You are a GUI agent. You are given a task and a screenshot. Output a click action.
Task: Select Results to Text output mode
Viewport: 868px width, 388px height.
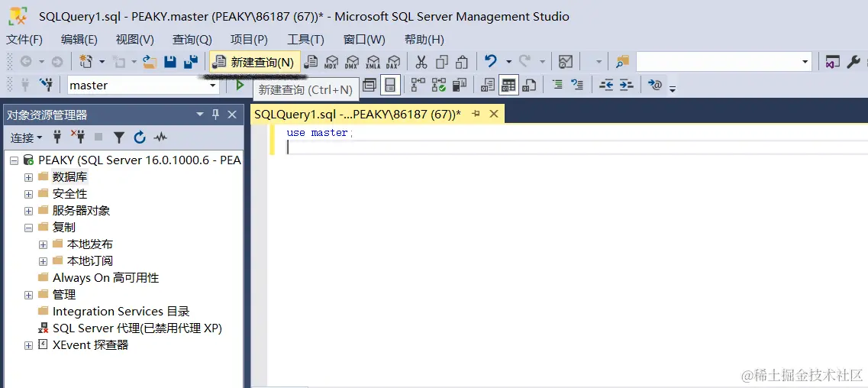487,85
